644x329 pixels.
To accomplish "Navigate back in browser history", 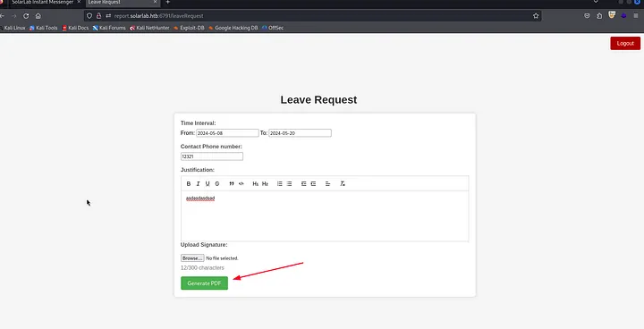I will pyautogui.click(x=3, y=15).
